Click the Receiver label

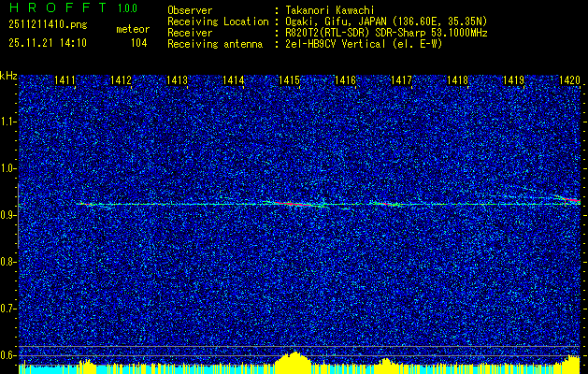point(190,33)
